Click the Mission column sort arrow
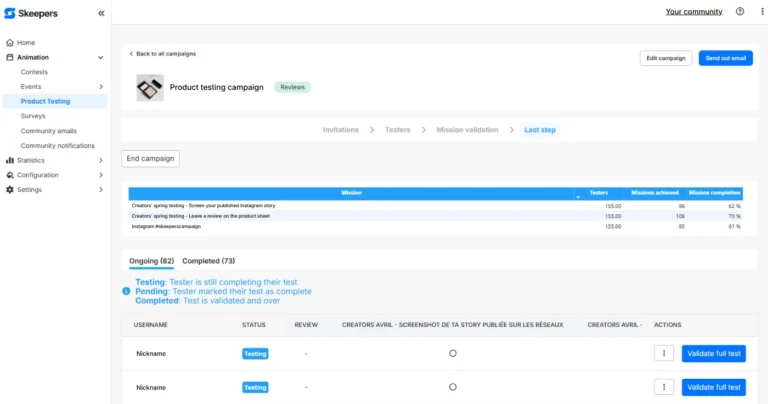Viewport: 768px width, 404px height. [578, 197]
